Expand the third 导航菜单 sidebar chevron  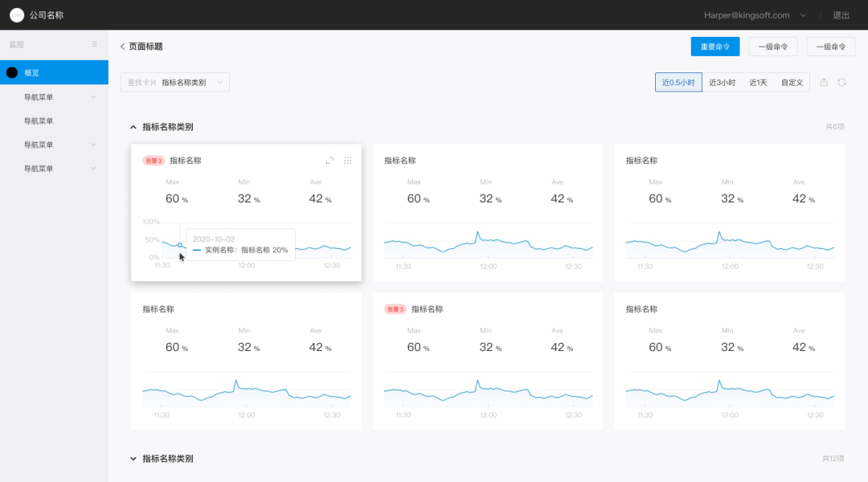93,145
